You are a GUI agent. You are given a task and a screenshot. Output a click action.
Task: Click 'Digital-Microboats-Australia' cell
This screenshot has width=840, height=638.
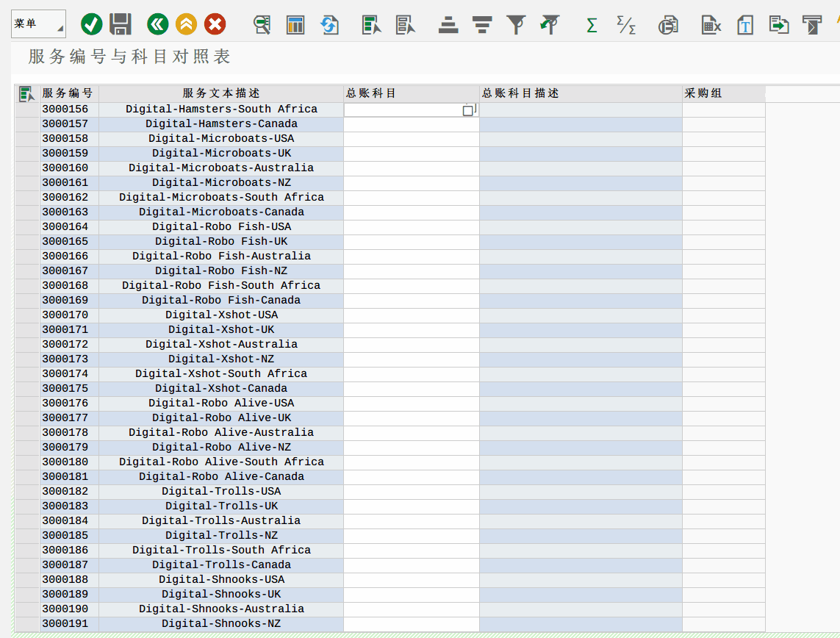coord(221,168)
